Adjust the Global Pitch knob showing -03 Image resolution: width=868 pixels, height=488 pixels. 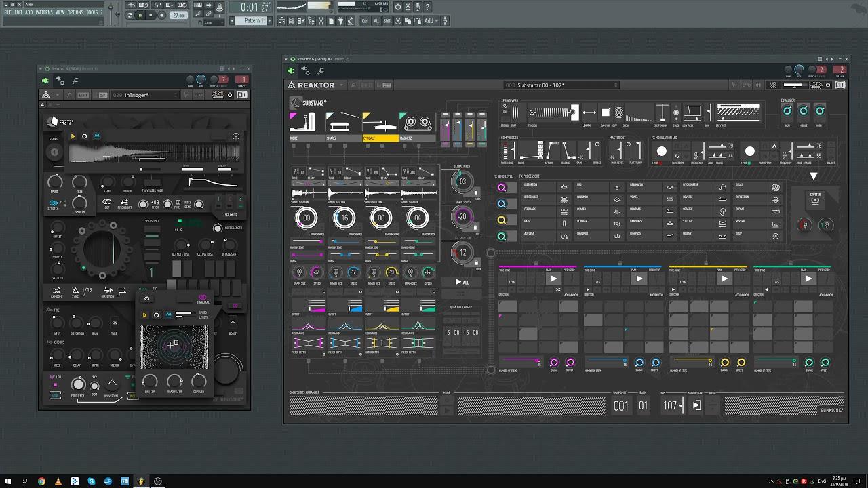462,181
